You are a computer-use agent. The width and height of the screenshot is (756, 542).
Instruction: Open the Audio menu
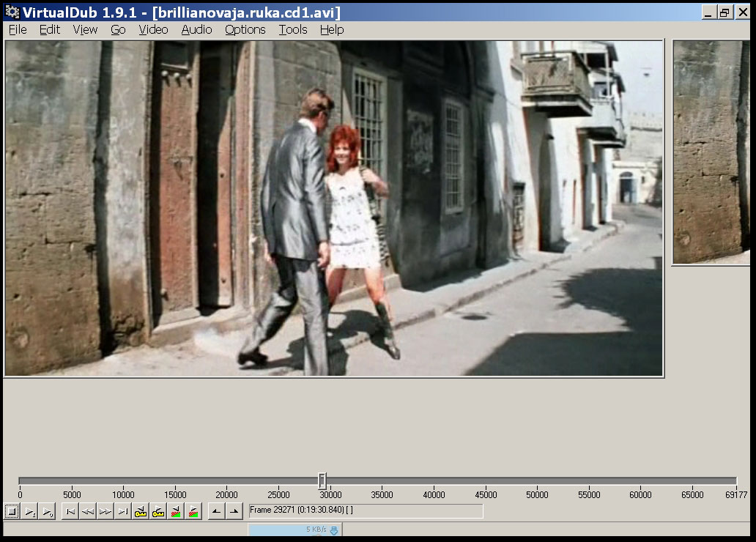(197, 30)
